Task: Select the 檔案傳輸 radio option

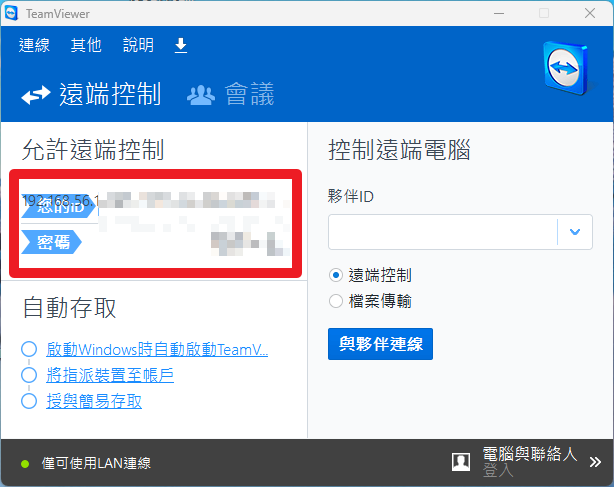Action: click(336, 300)
